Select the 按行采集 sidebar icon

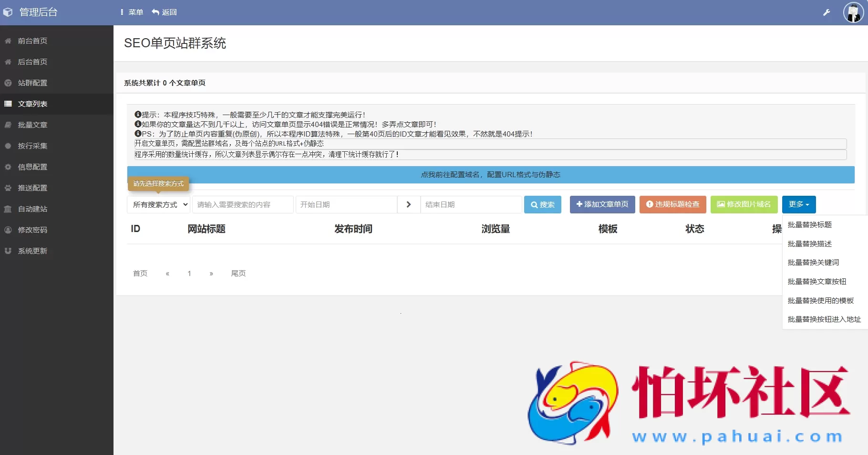[x=8, y=146]
